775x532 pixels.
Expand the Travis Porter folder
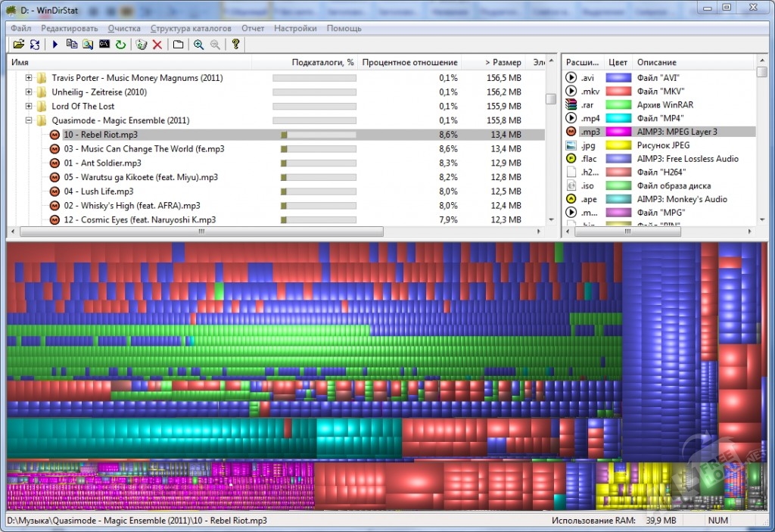(30, 78)
